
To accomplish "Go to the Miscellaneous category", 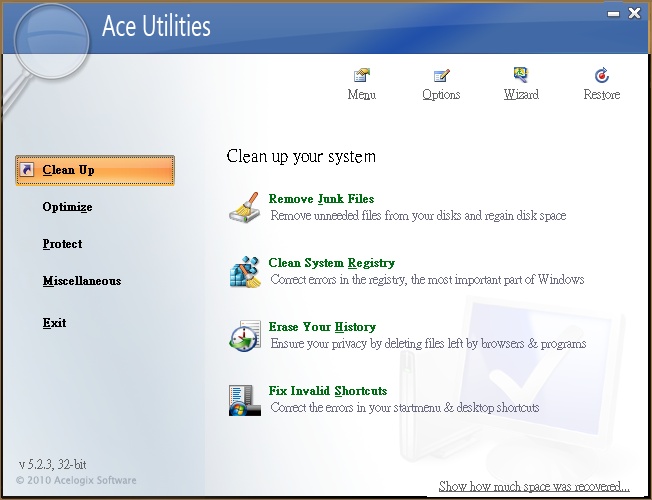I will (x=82, y=281).
